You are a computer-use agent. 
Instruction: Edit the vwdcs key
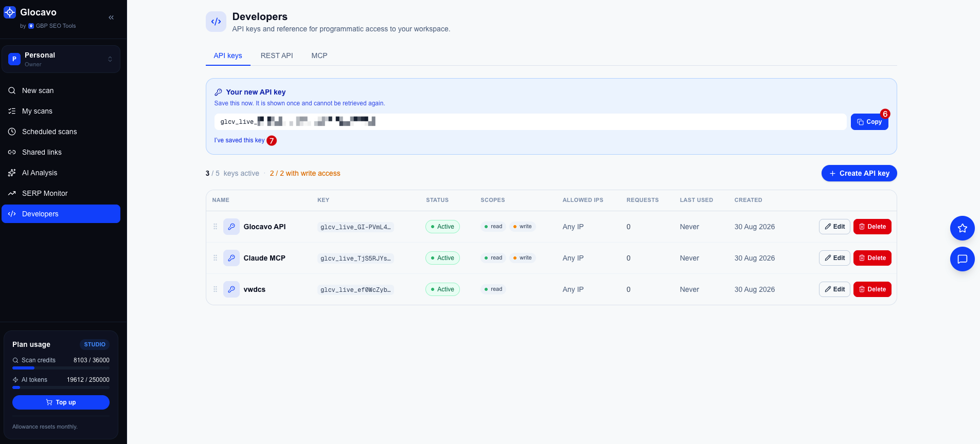coord(834,289)
